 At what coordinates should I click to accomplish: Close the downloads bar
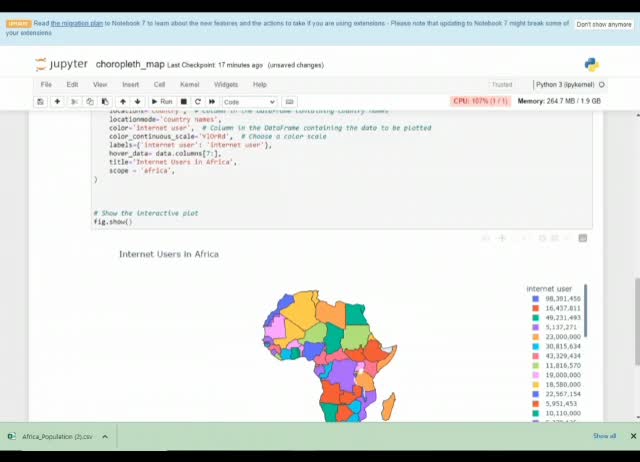click(633, 436)
